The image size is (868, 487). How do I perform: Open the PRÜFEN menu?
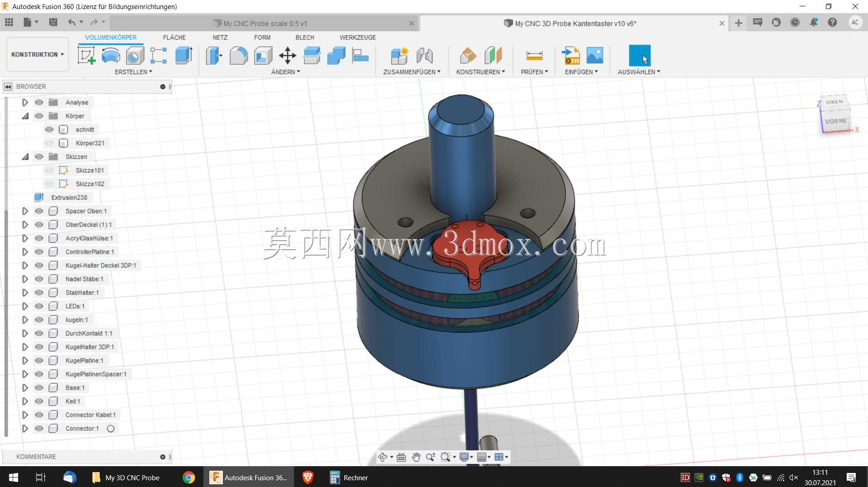pos(534,72)
